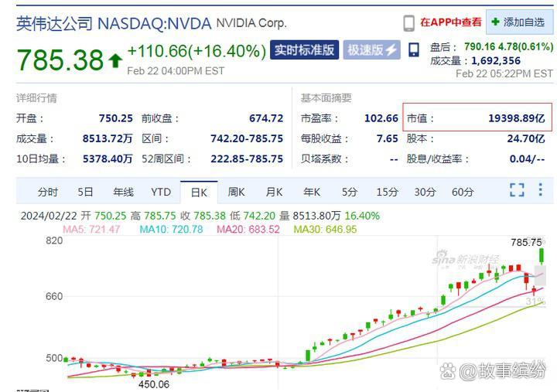The width and height of the screenshot is (557, 392).
Task: Click day range 742.20-785.75
Action: click(x=247, y=138)
